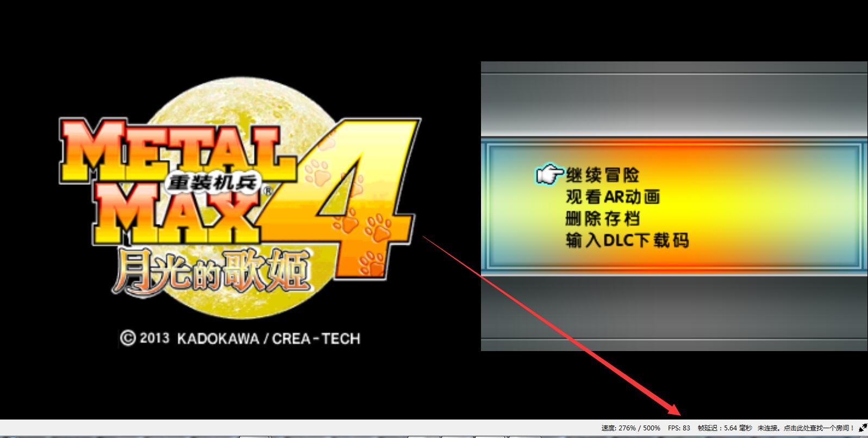Click the pointing hand cursor icon
The image size is (868, 438).
[550, 174]
